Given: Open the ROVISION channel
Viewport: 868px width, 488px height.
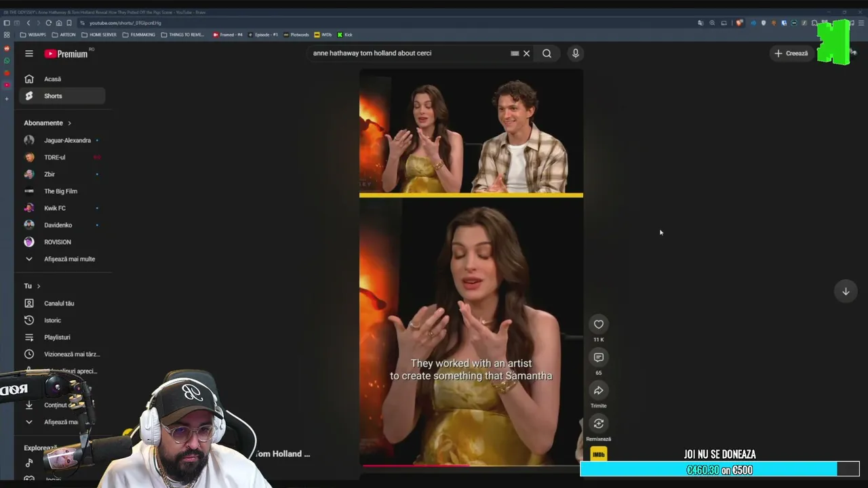Looking at the screenshot, I should 62,242.
